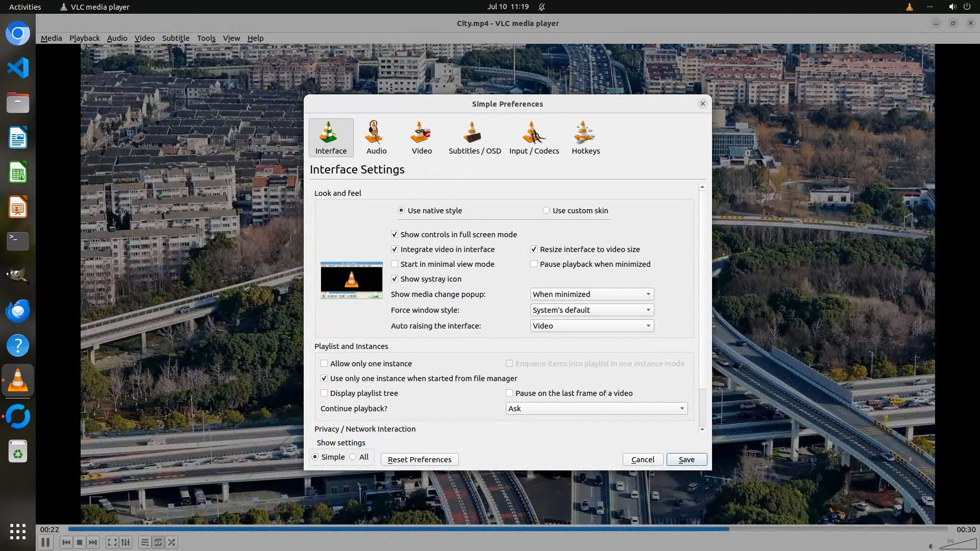Viewport: 980px width, 551px height.
Task: Open Input / Codecs settings
Action: (534, 137)
